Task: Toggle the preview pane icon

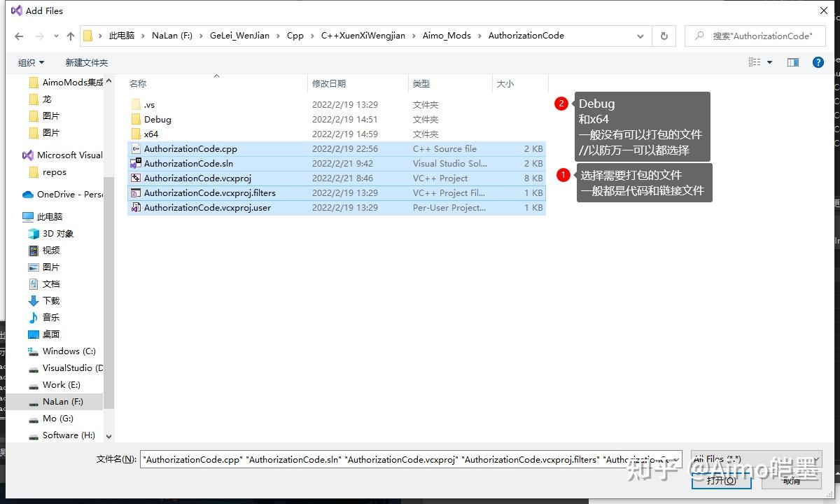Action: click(792, 62)
